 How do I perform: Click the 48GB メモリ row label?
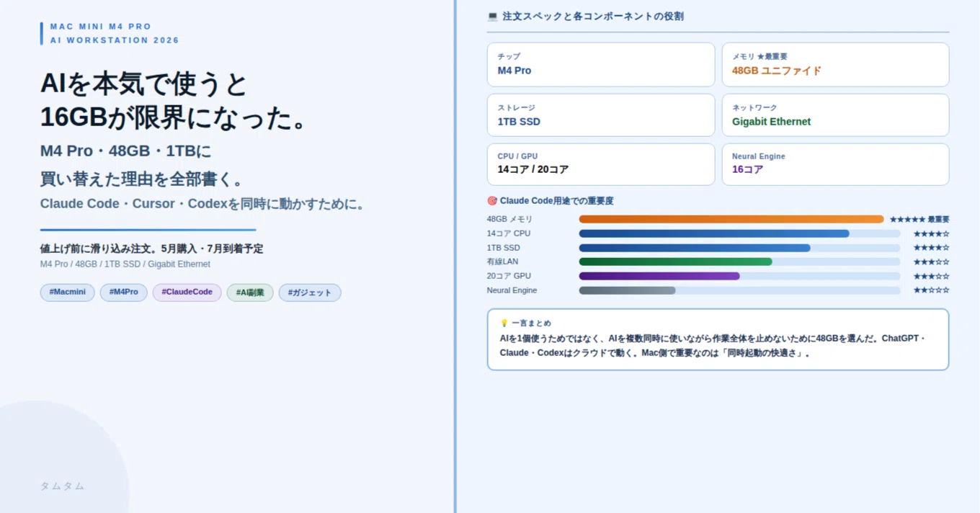click(509, 219)
